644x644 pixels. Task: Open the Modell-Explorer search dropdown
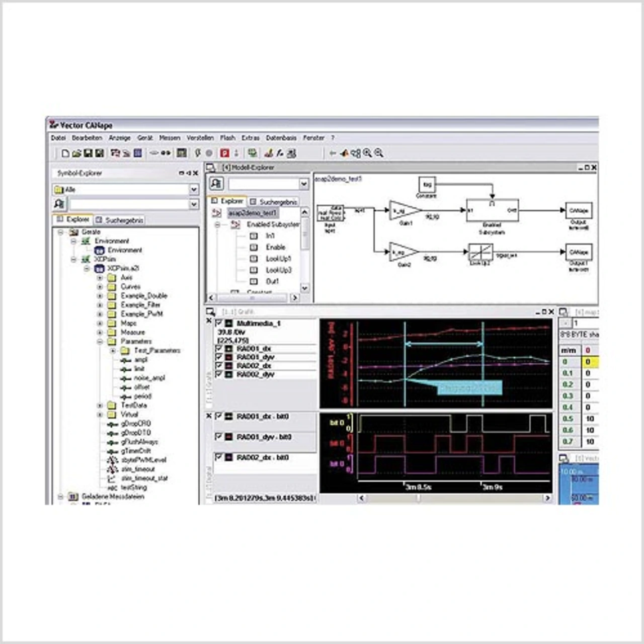pos(303,184)
